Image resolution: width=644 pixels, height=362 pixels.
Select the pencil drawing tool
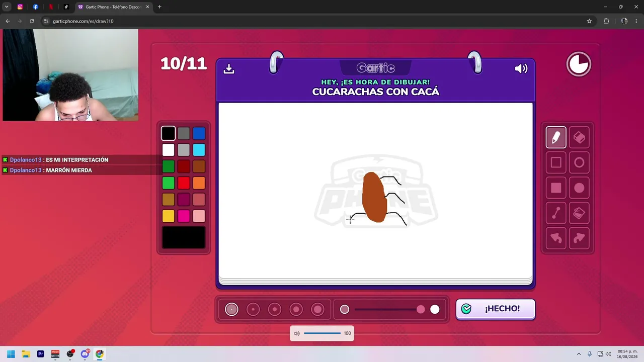pyautogui.click(x=556, y=137)
